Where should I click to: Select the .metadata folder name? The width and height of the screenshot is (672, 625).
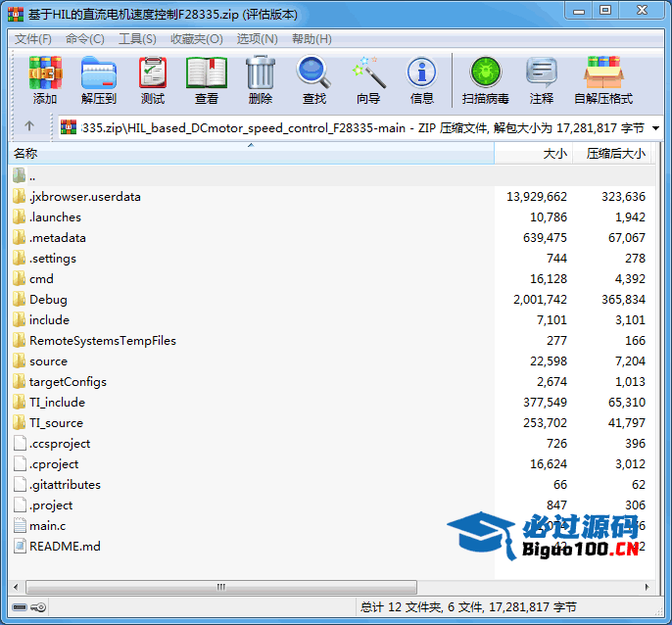click(x=58, y=238)
